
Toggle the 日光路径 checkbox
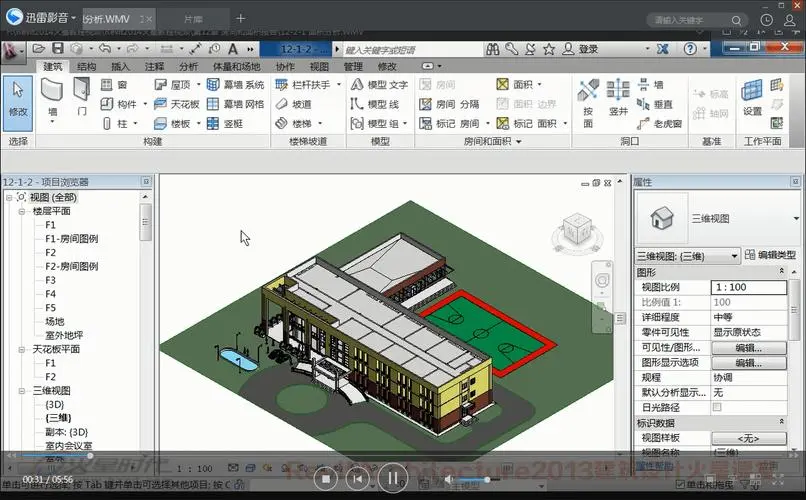click(716, 408)
